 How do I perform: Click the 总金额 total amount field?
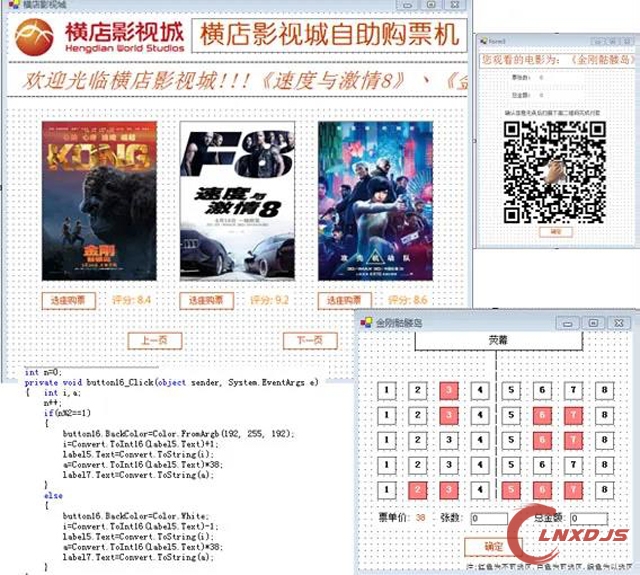pyautogui.click(x=588, y=519)
